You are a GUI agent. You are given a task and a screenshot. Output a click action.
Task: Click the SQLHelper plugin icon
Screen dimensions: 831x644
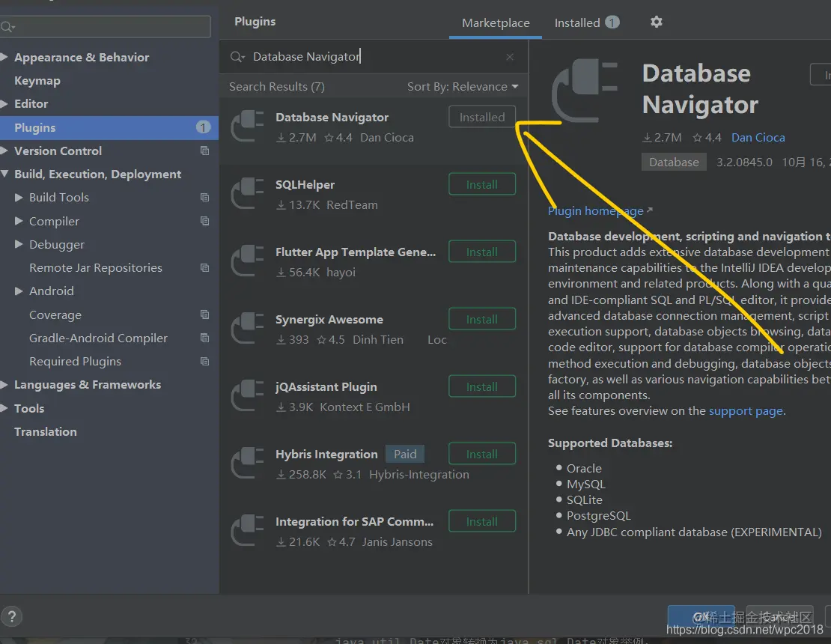[x=248, y=194]
